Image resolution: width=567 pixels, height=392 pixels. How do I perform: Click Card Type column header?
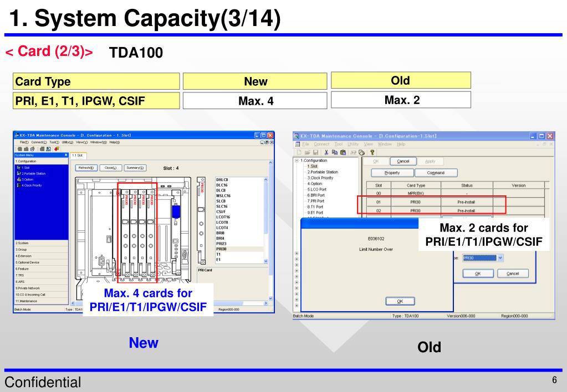point(416,185)
